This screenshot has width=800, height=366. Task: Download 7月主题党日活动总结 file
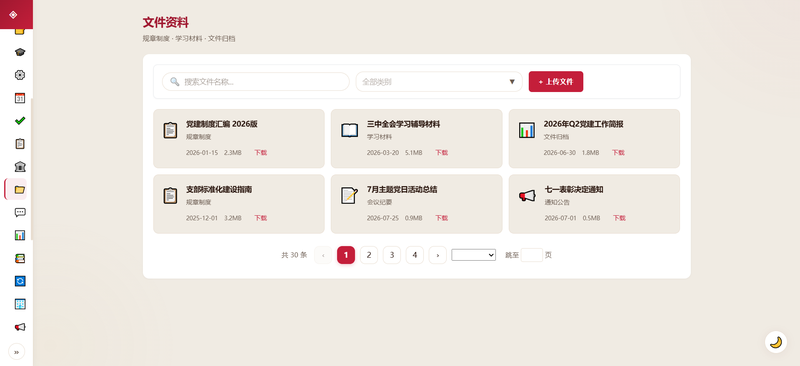pos(441,218)
